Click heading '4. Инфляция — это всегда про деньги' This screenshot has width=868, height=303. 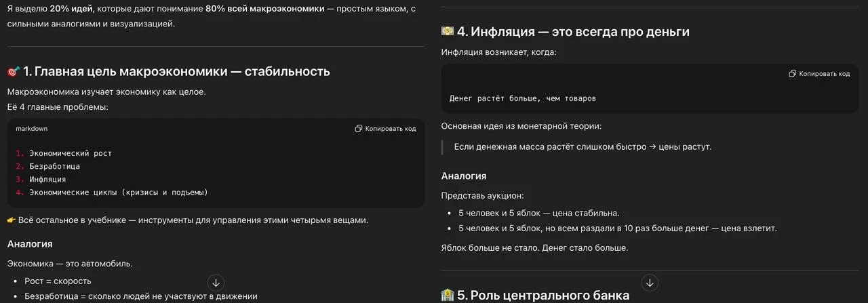pos(573,32)
